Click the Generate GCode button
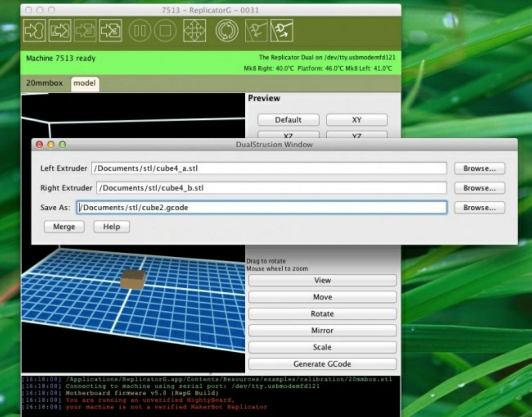 tap(322, 364)
